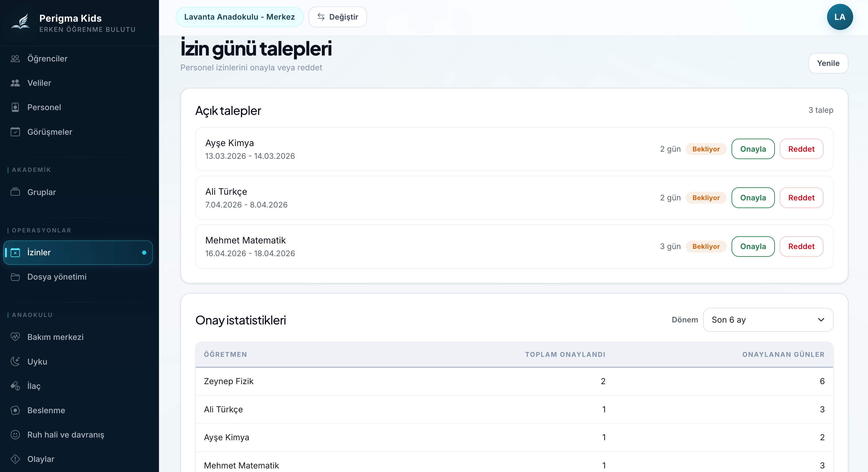Open the Öğrenciler sidebar icon
The width and height of the screenshot is (868, 472).
(x=15, y=59)
